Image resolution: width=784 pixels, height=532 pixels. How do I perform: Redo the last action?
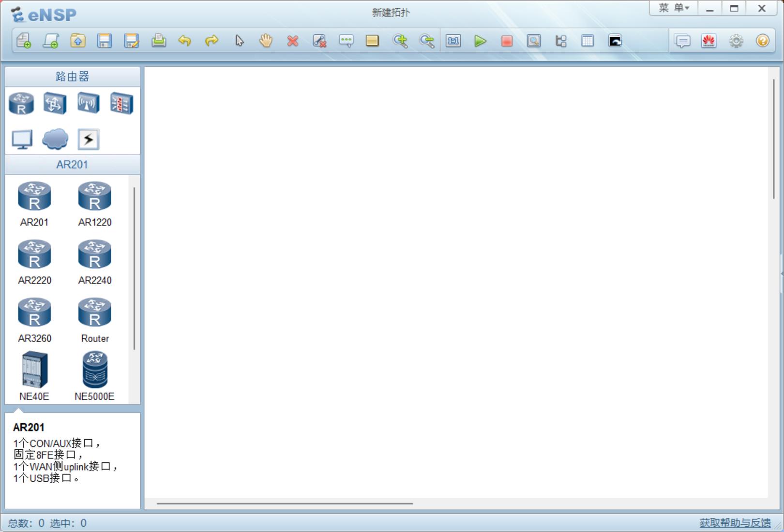pyautogui.click(x=211, y=41)
